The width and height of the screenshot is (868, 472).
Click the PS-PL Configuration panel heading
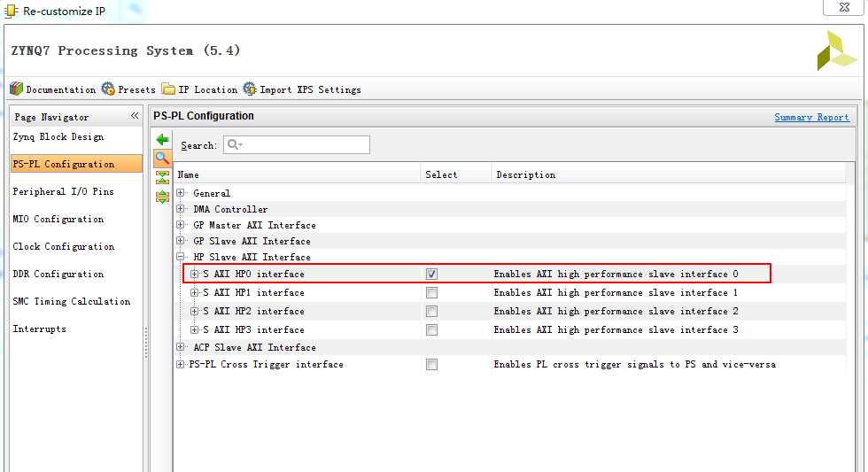point(204,116)
